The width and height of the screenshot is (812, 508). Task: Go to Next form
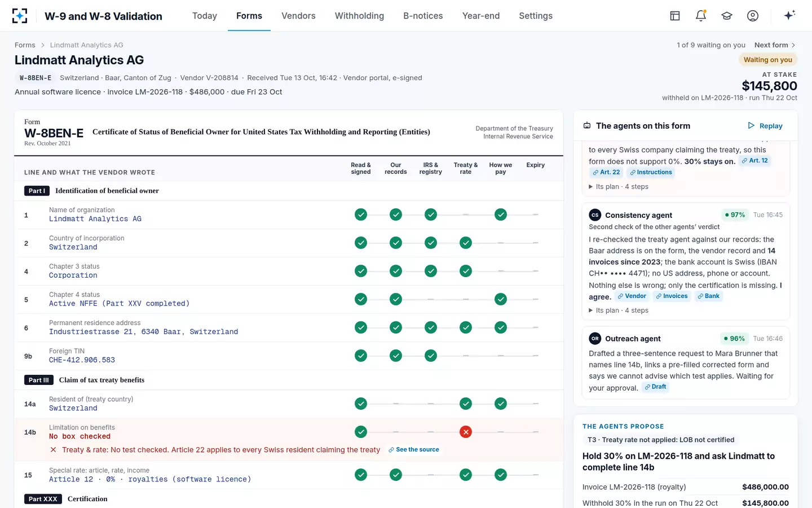pyautogui.click(x=775, y=45)
